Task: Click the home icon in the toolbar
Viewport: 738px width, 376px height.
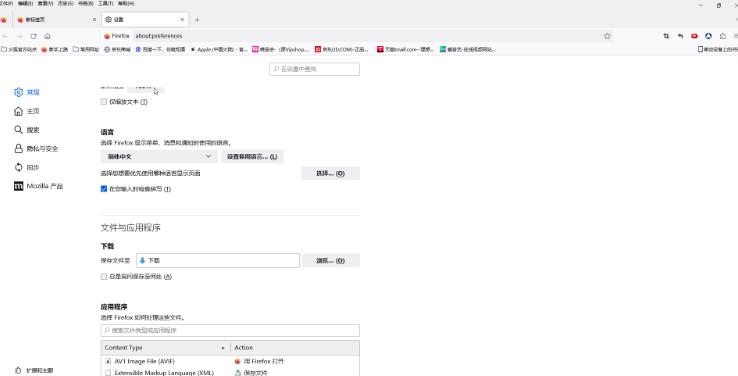Action: tap(47, 36)
